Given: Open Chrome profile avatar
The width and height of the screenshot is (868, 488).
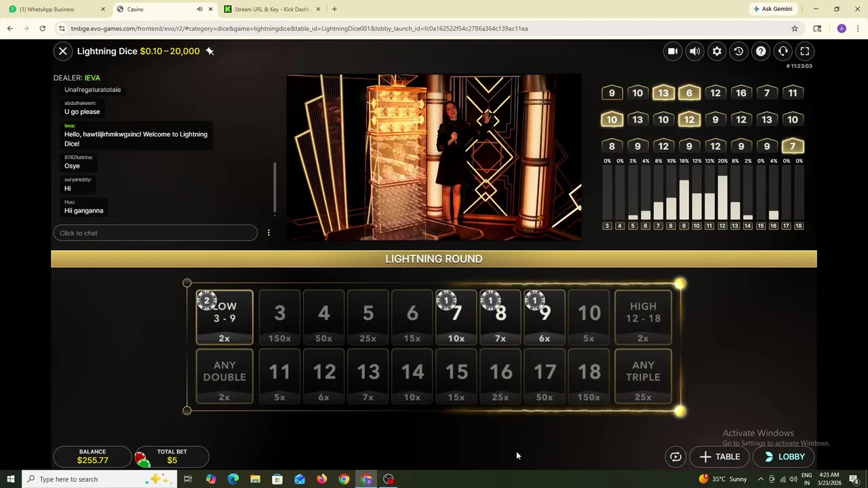Looking at the screenshot, I should (842, 28).
